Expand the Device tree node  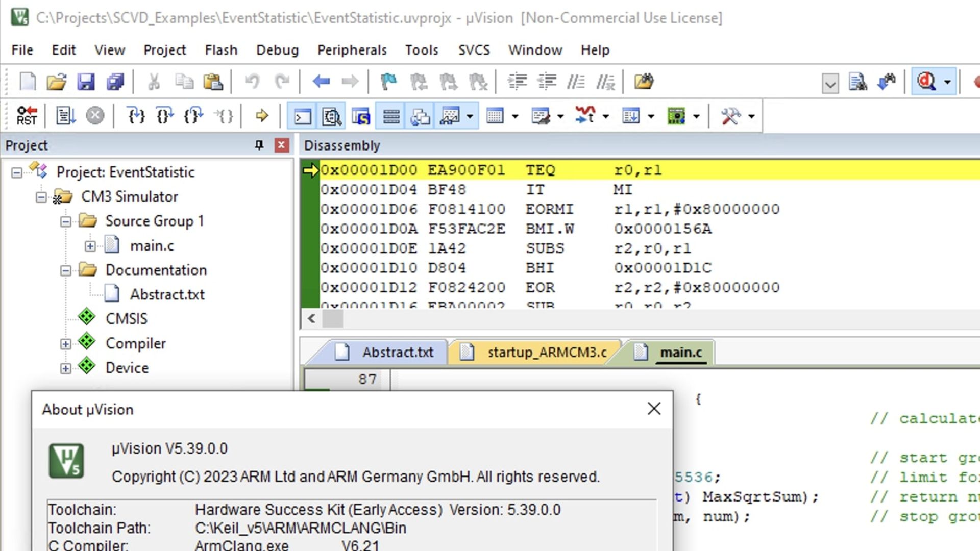(x=65, y=367)
